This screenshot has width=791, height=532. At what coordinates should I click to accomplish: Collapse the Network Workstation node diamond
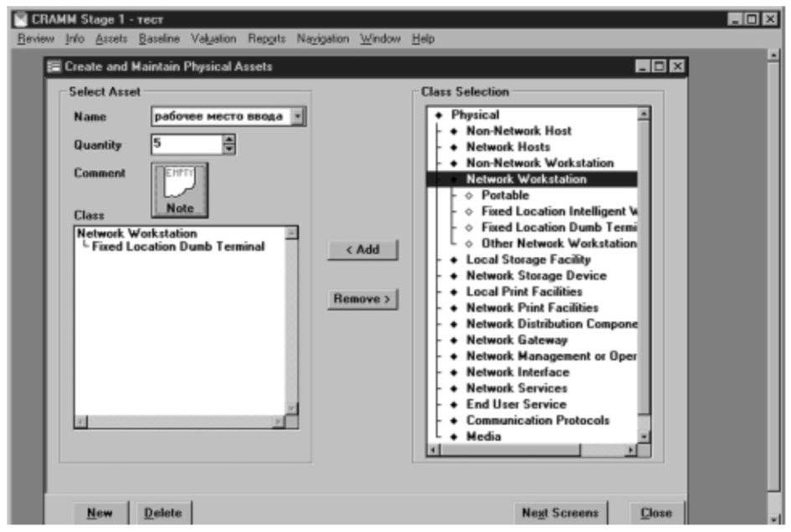coord(454,180)
